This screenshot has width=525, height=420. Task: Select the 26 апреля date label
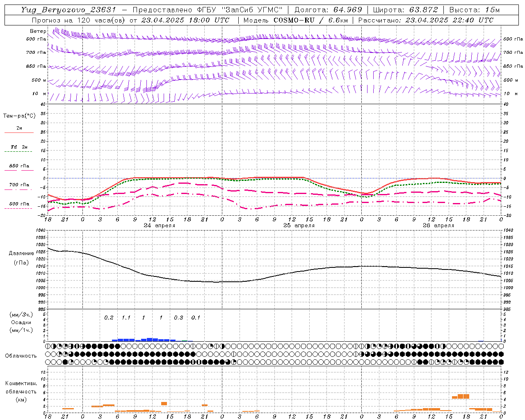pyautogui.click(x=438, y=226)
